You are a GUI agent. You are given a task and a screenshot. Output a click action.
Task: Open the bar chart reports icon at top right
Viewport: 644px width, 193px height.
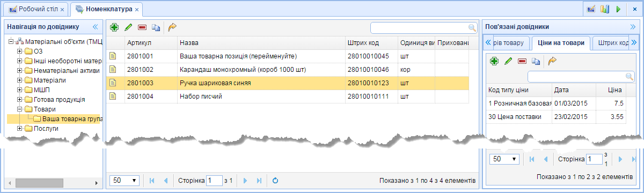pyautogui.click(x=605, y=9)
